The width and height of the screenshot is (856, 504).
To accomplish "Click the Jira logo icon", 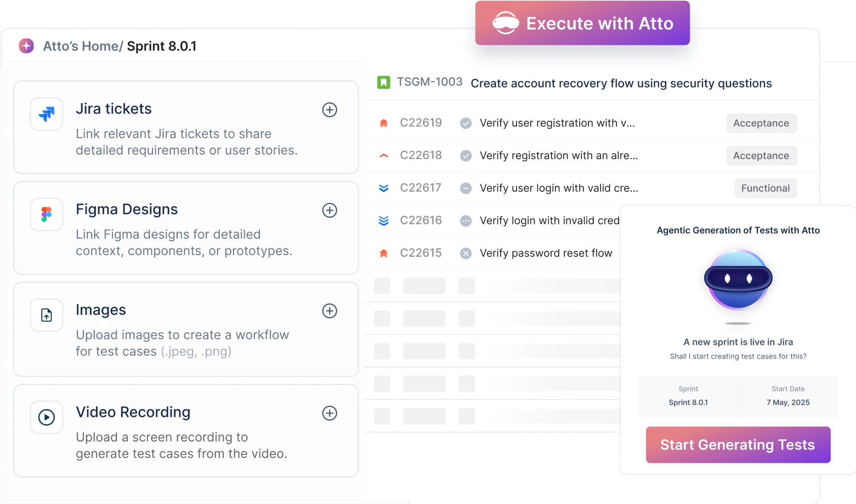I will click(47, 114).
